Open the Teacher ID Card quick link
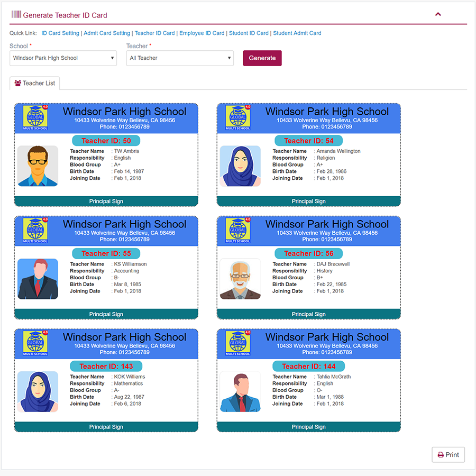This screenshot has height=476, width=476. pos(154,33)
